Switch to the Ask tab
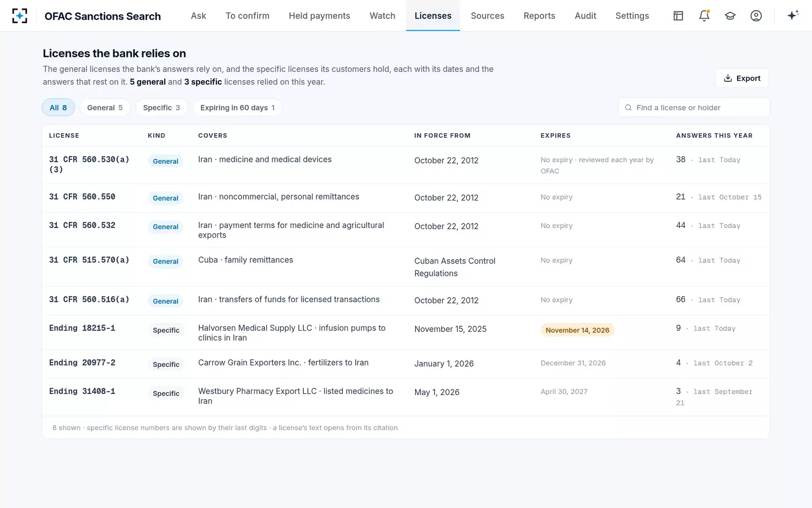The image size is (812, 508). (198, 16)
